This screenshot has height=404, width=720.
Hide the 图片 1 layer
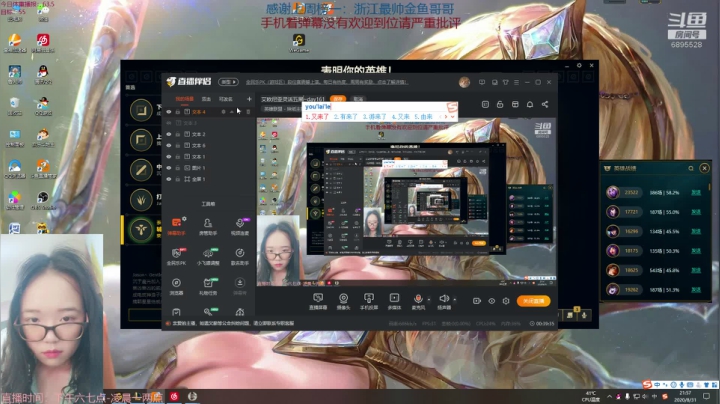[x=169, y=168]
